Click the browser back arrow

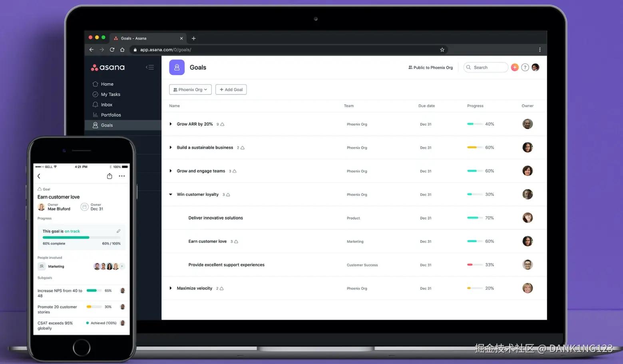[x=92, y=50]
